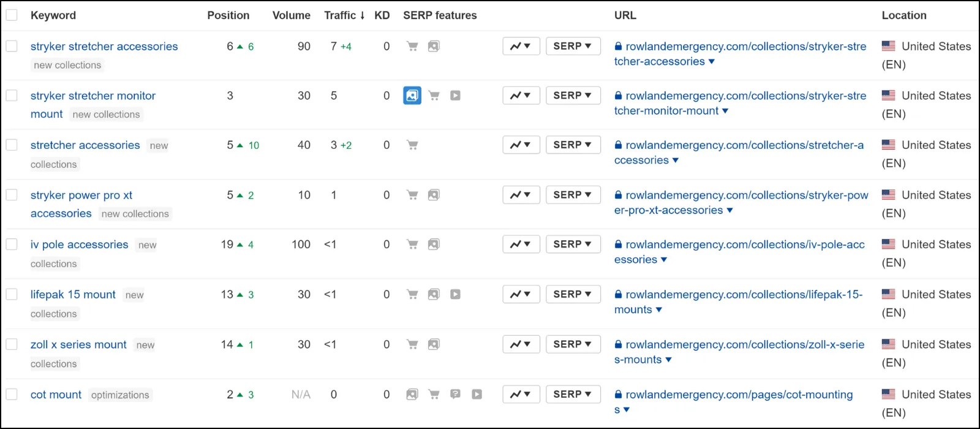Click new collections tag on stryker stretcher accessories
Viewport: 980px width, 429px height.
(67, 65)
